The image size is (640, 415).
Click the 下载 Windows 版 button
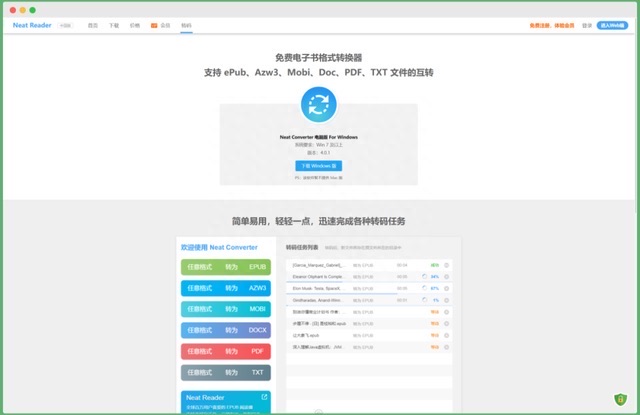(319, 165)
